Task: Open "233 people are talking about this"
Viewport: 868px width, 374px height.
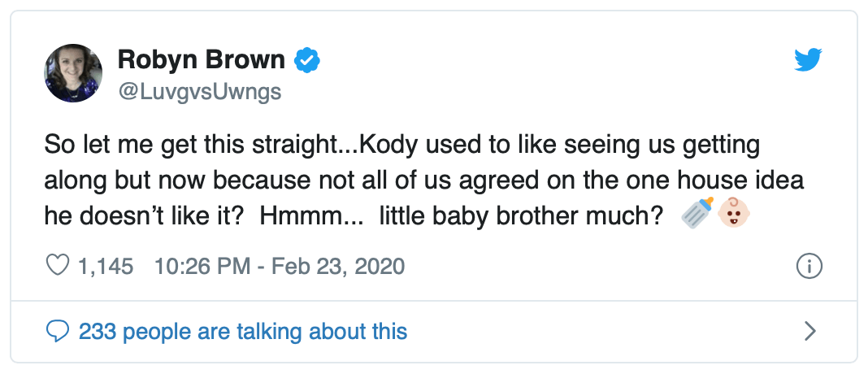Action: tap(243, 331)
